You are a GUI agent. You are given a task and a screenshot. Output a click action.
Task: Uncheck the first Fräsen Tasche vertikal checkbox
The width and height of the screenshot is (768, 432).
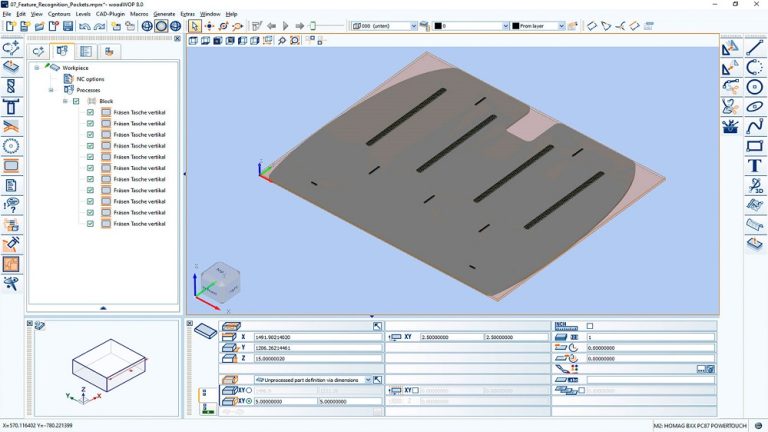pos(90,112)
